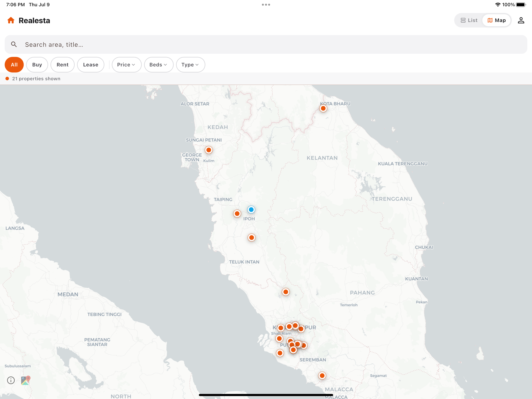Click the KELANTAN state label
532x399 pixels.
(322, 158)
